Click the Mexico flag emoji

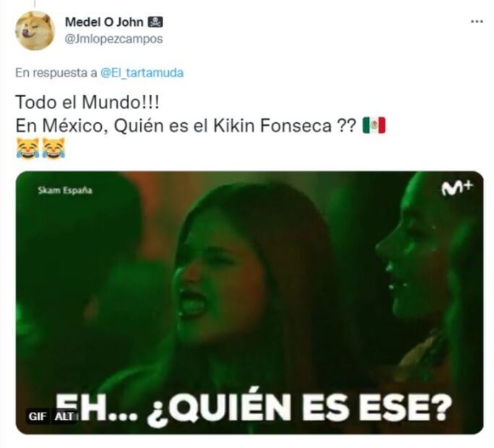(x=373, y=126)
